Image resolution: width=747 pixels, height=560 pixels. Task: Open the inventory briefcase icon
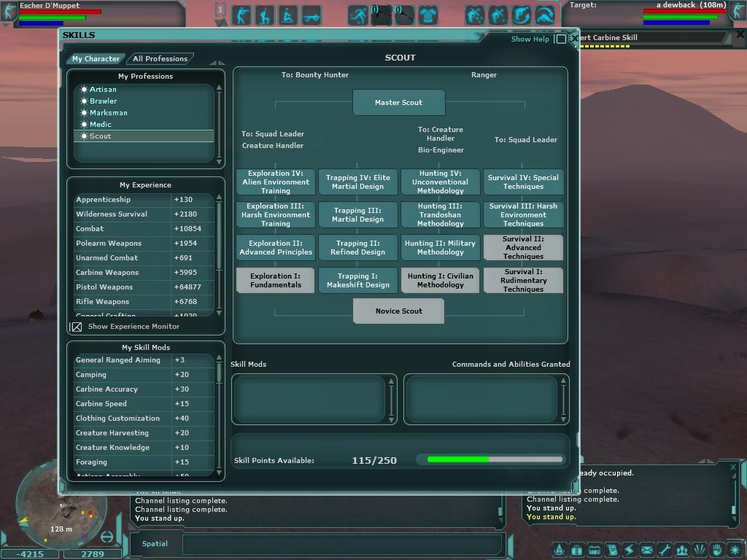coord(577,550)
